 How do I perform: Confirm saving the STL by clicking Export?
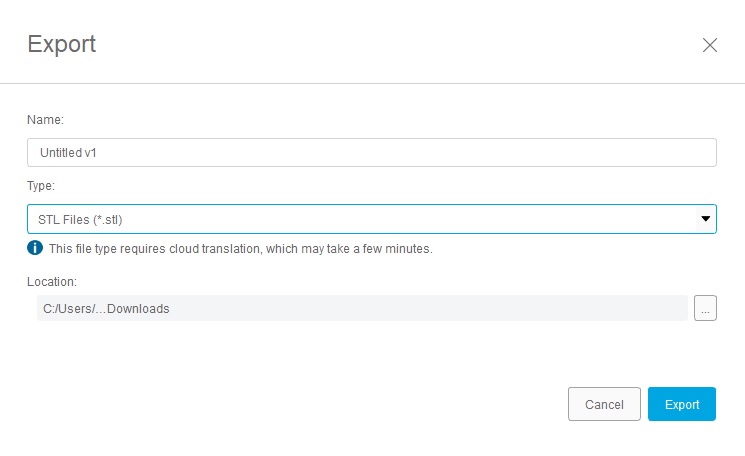(x=682, y=404)
